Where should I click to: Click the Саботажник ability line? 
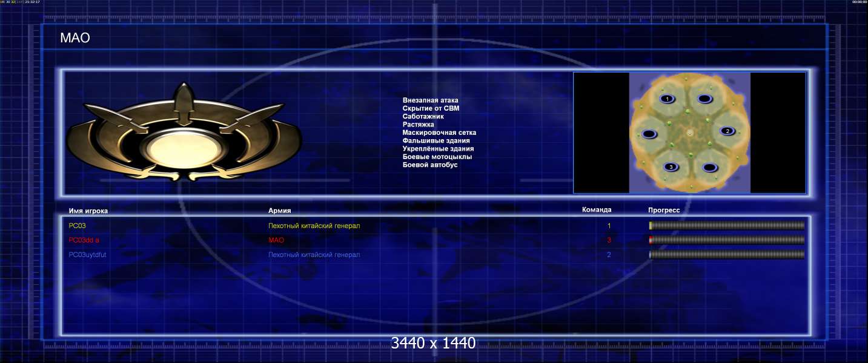[x=423, y=116]
